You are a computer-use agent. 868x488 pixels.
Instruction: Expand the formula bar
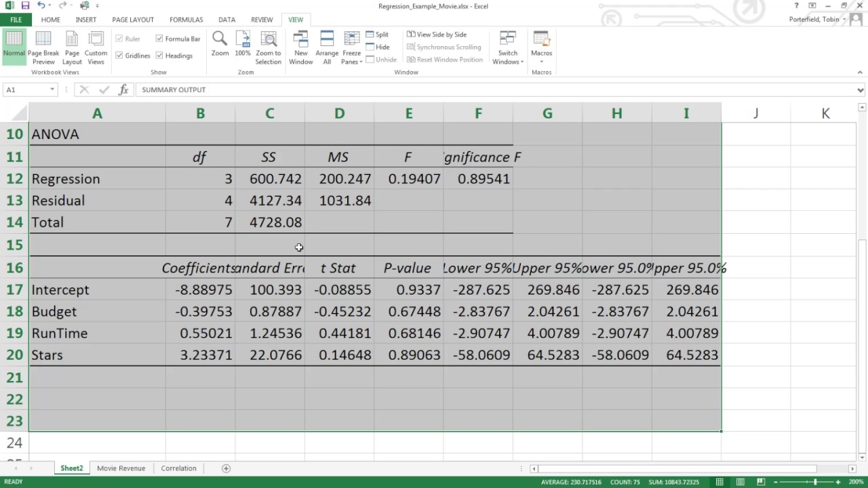click(861, 89)
